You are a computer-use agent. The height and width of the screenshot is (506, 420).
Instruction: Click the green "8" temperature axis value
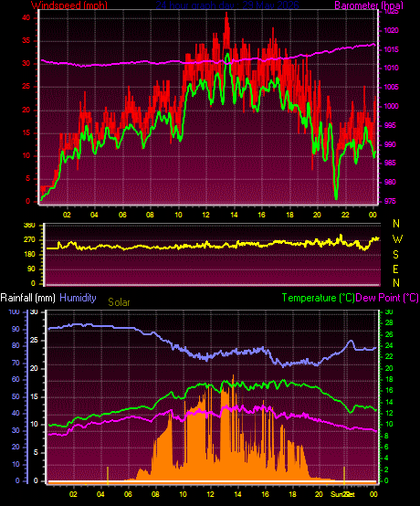(387, 436)
